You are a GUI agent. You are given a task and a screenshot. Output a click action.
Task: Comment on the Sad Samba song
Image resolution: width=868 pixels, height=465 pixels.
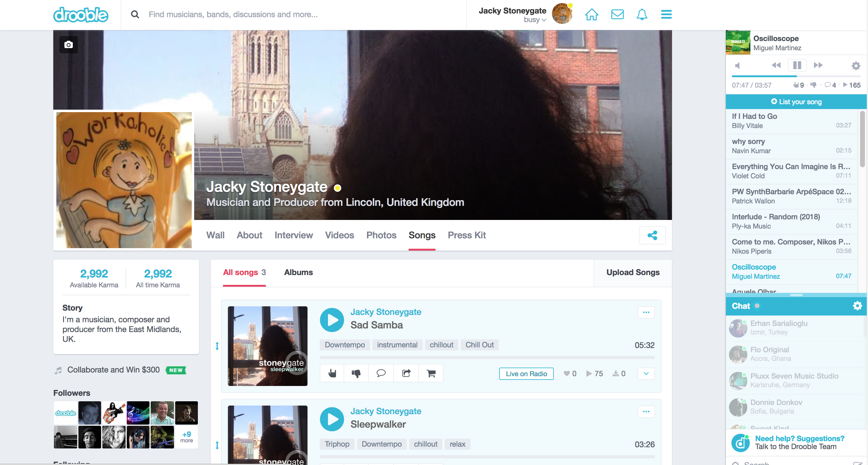point(381,373)
